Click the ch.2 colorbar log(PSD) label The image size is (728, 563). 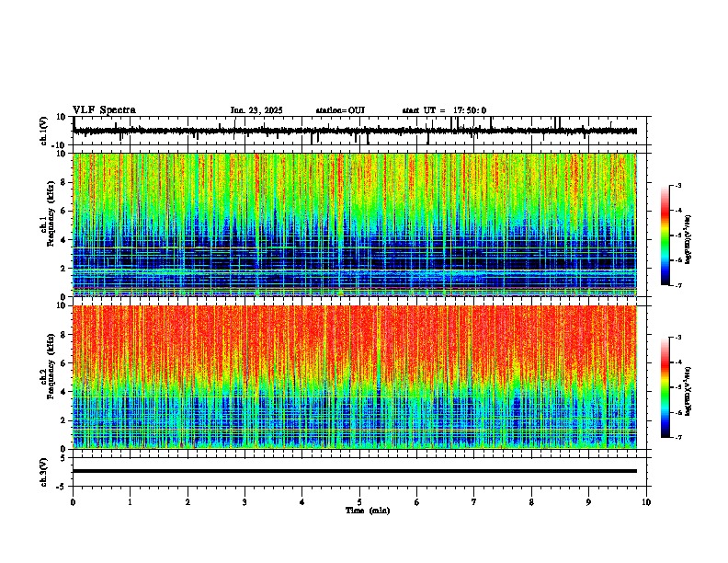click(688, 391)
